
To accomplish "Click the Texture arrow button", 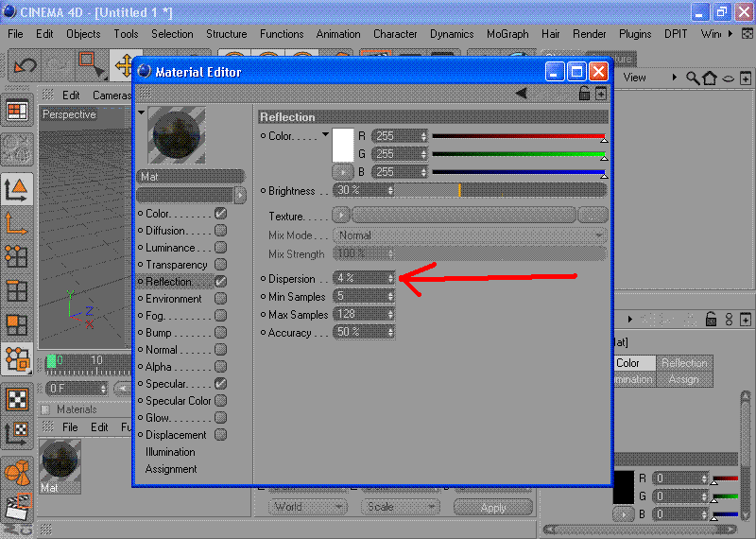I will [x=341, y=216].
